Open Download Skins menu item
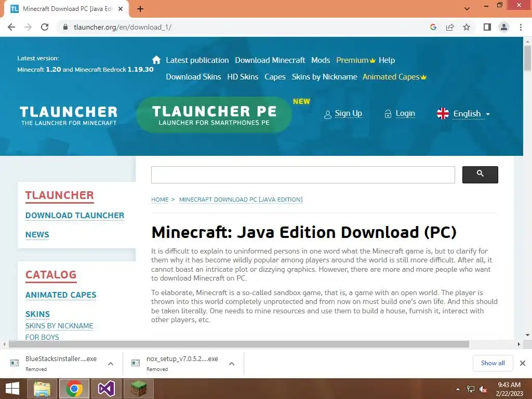The height and width of the screenshot is (399, 532). 193,77
